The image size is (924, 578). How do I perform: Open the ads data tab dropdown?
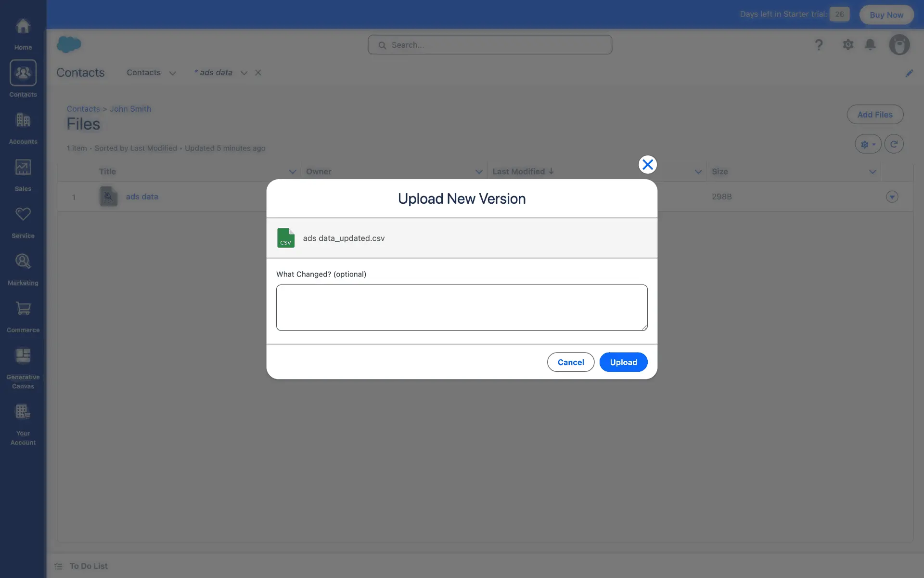point(244,73)
